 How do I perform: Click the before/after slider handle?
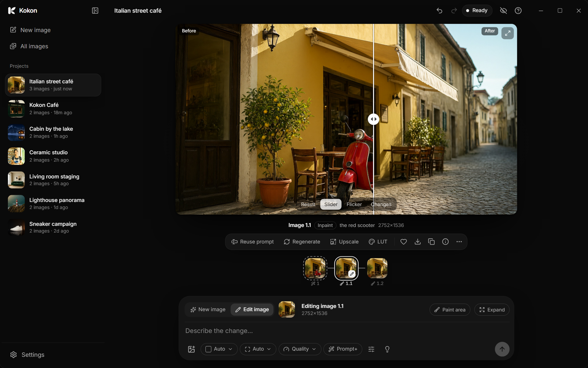click(373, 119)
